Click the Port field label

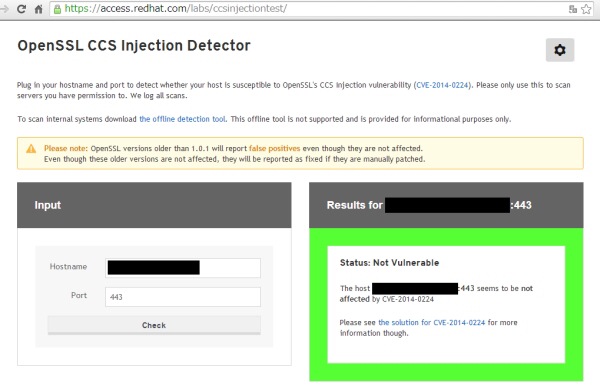point(79,295)
